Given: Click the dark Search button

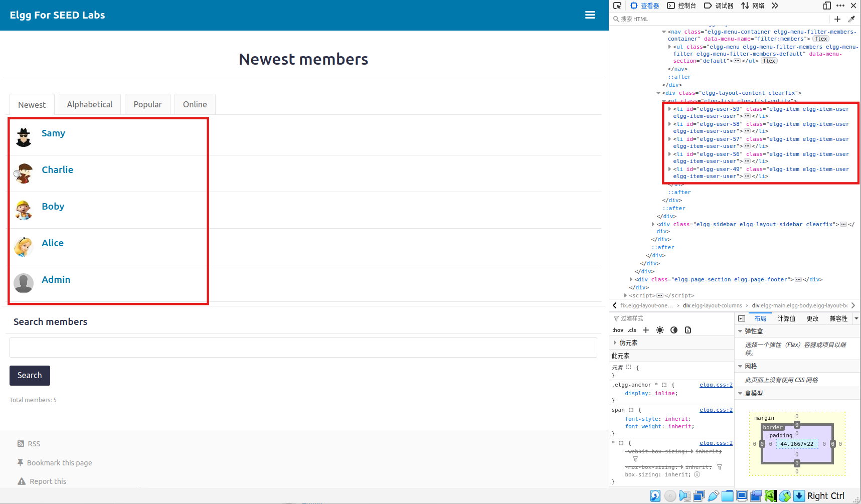Looking at the screenshot, I should (x=30, y=375).
